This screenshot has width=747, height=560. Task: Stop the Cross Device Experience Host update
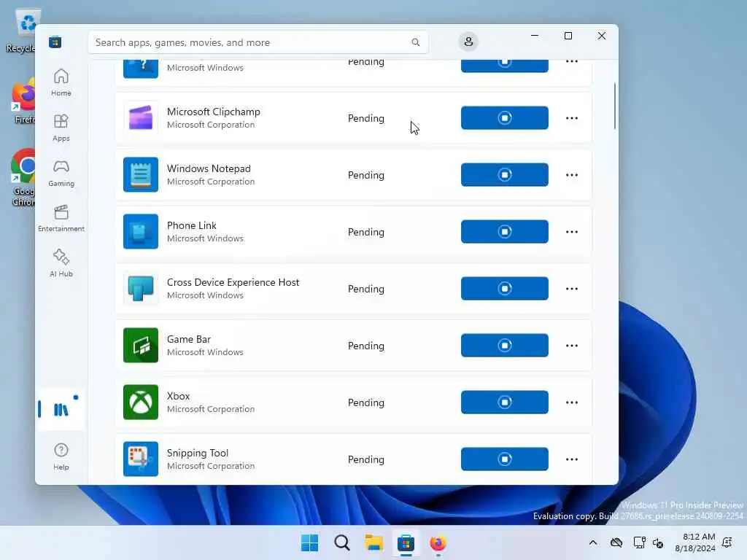click(x=505, y=289)
